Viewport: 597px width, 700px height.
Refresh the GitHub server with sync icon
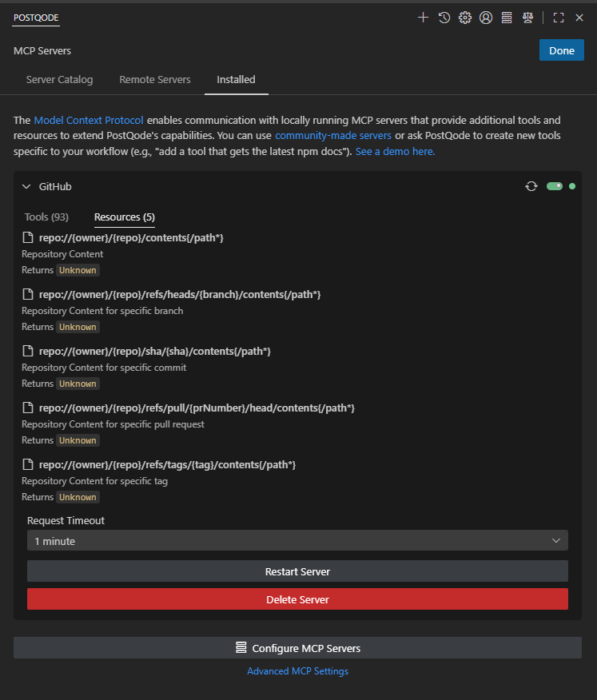pyautogui.click(x=531, y=186)
